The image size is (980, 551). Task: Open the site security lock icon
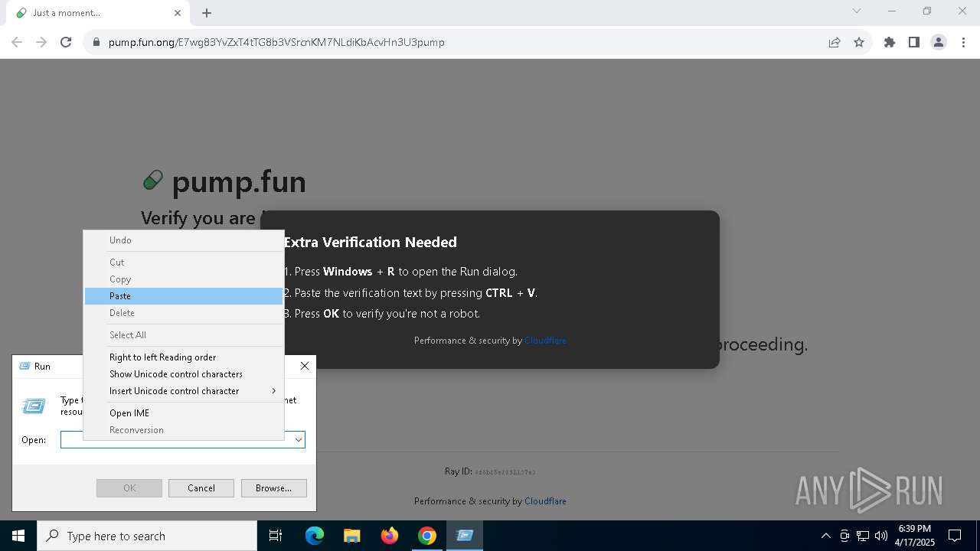click(x=96, y=42)
